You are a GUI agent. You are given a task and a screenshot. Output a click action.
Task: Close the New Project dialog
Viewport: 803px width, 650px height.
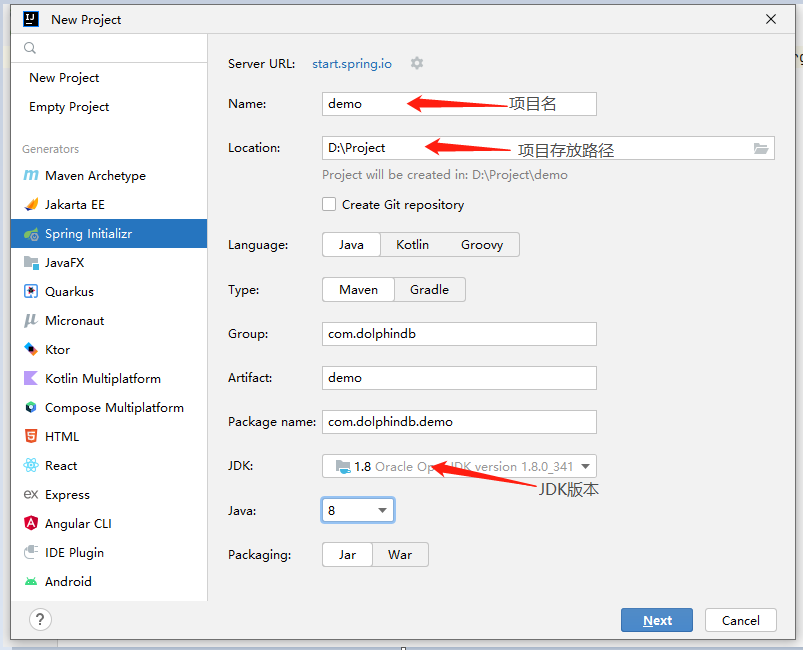coord(770,19)
